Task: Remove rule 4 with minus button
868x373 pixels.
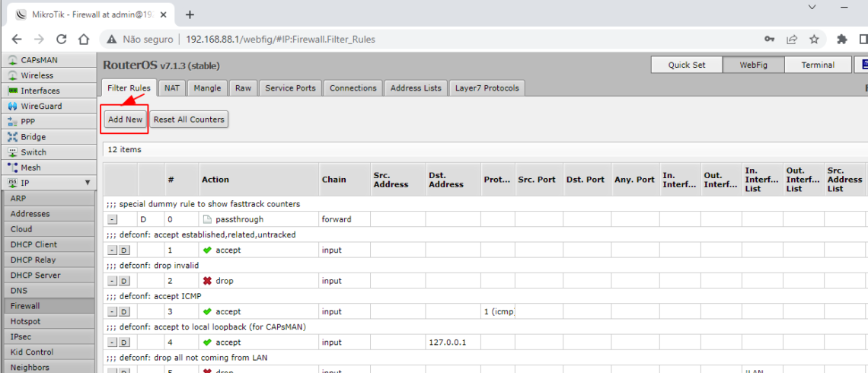Action: click(113, 343)
